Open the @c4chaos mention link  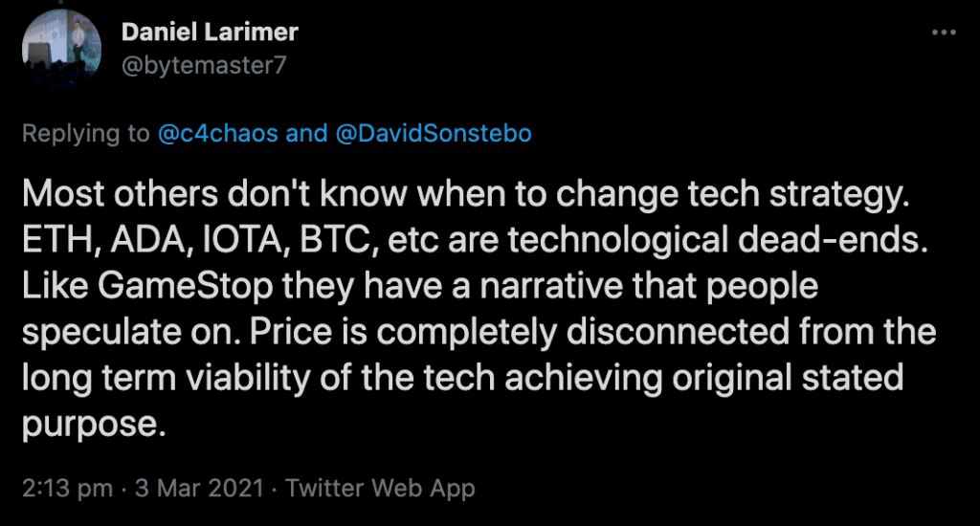pyautogui.click(x=217, y=133)
